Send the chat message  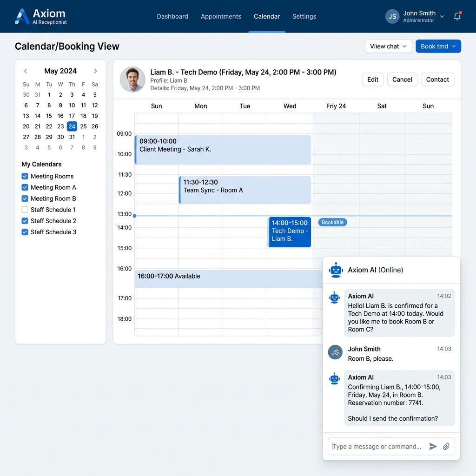tap(433, 446)
